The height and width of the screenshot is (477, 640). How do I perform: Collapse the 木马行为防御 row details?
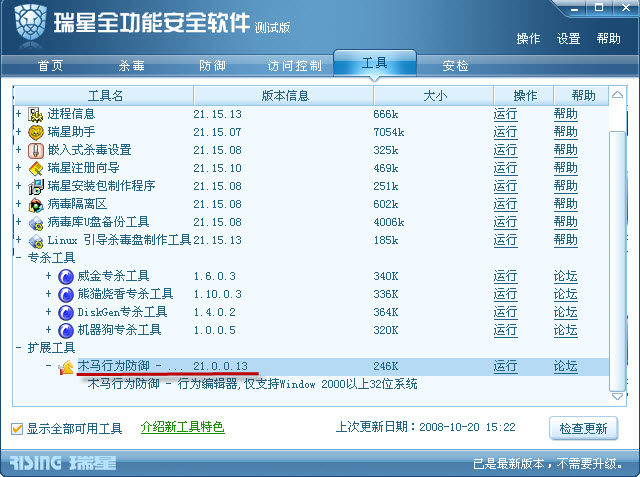click(49, 366)
